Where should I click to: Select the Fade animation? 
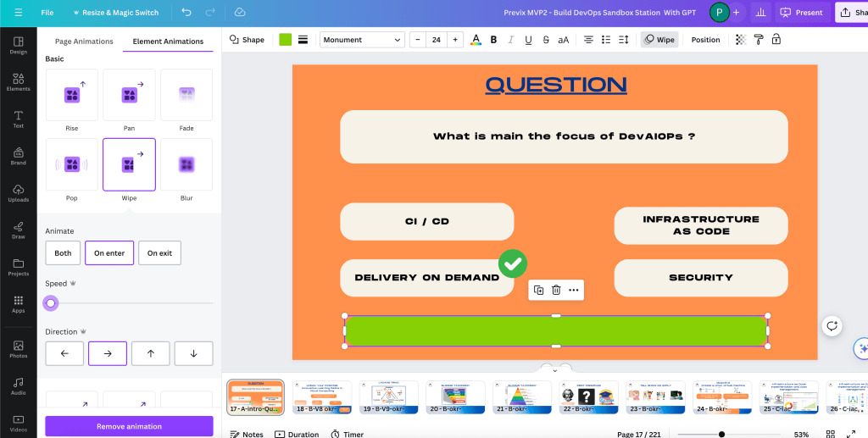[186, 95]
